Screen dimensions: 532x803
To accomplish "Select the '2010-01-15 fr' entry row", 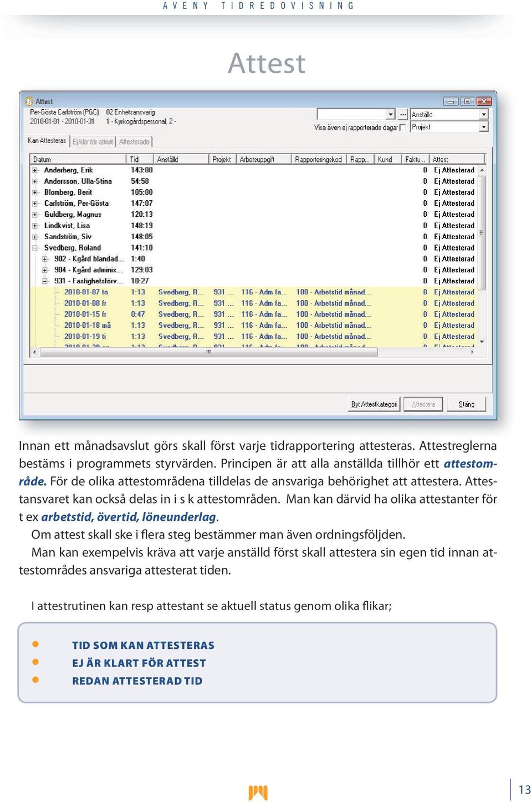I will [x=254, y=314].
